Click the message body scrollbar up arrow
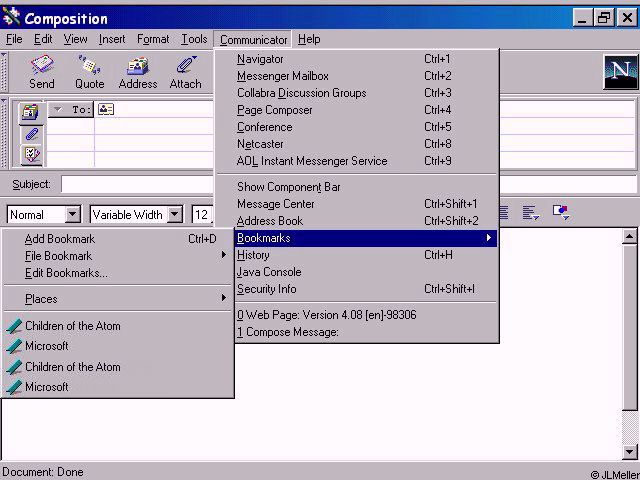Viewport: 640px width, 480px height. pos(630,236)
